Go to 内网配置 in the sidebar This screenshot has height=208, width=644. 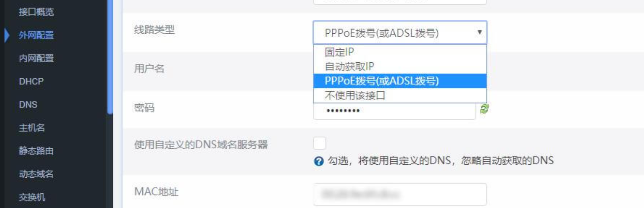click(36, 58)
